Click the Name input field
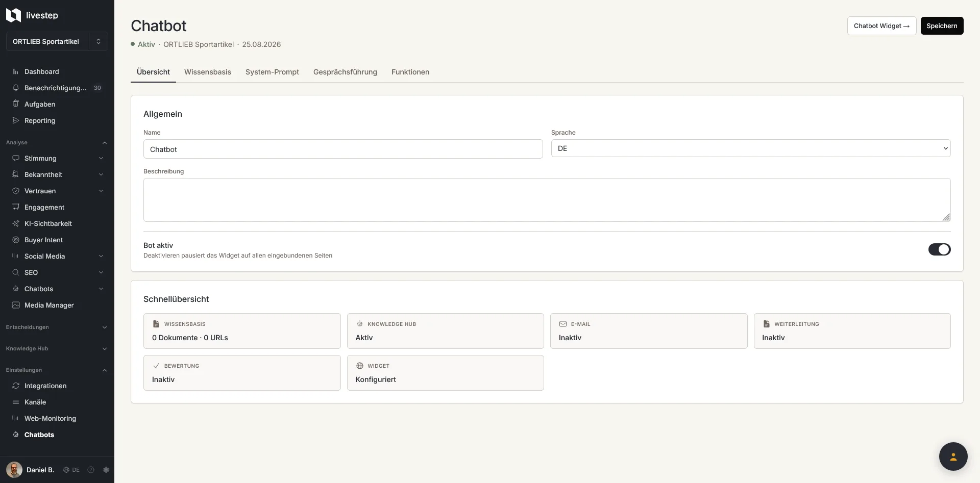The width and height of the screenshot is (980, 483). tap(343, 149)
